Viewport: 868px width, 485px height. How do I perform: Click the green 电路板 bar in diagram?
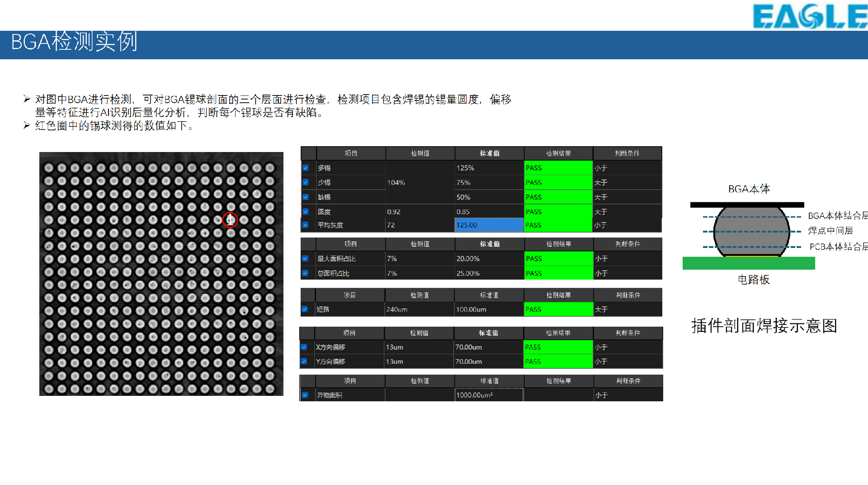click(749, 263)
